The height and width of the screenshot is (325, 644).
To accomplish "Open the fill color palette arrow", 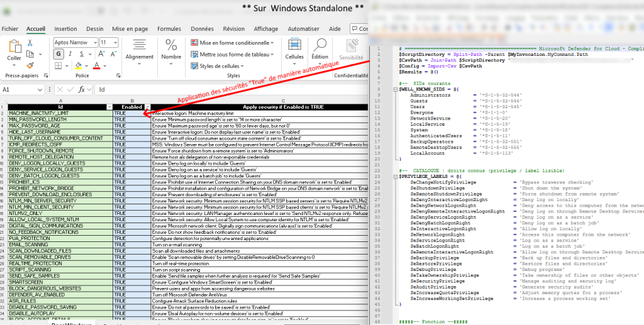I will pyautogui.click(x=86, y=65).
